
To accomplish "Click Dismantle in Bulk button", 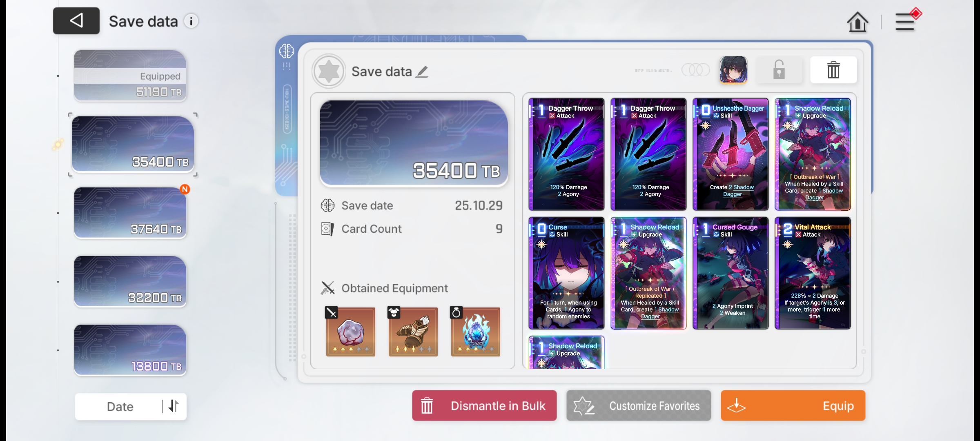I will (484, 405).
